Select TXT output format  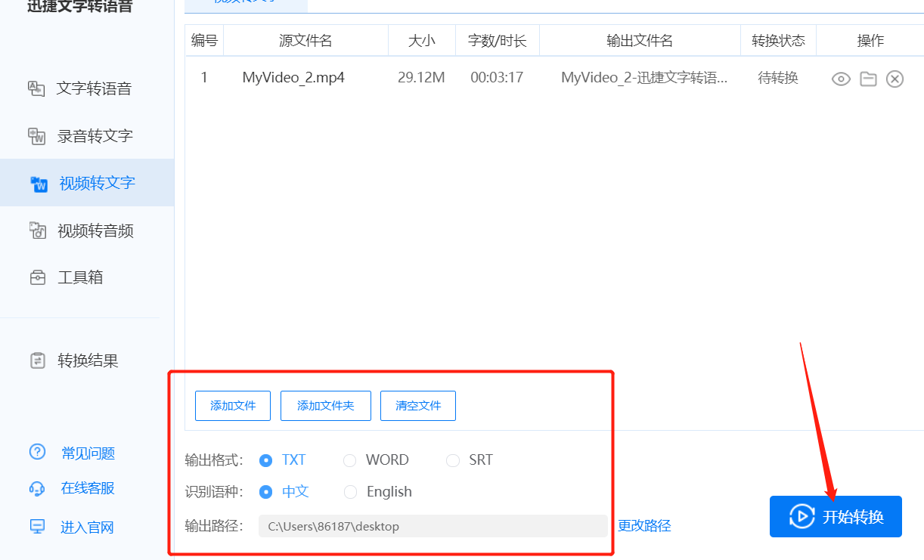pyautogui.click(x=265, y=460)
